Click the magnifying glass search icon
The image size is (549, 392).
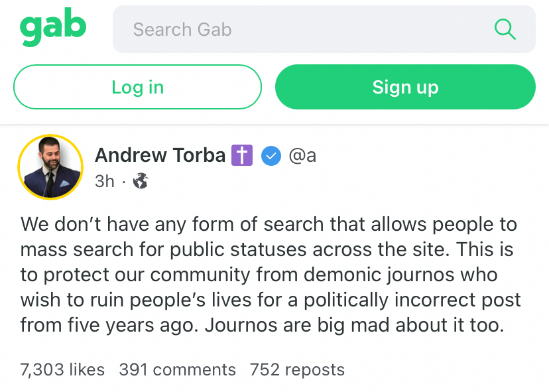(505, 29)
